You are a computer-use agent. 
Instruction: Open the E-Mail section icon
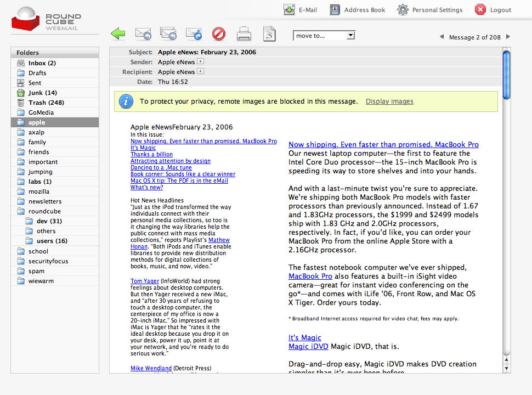[x=289, y=9]
